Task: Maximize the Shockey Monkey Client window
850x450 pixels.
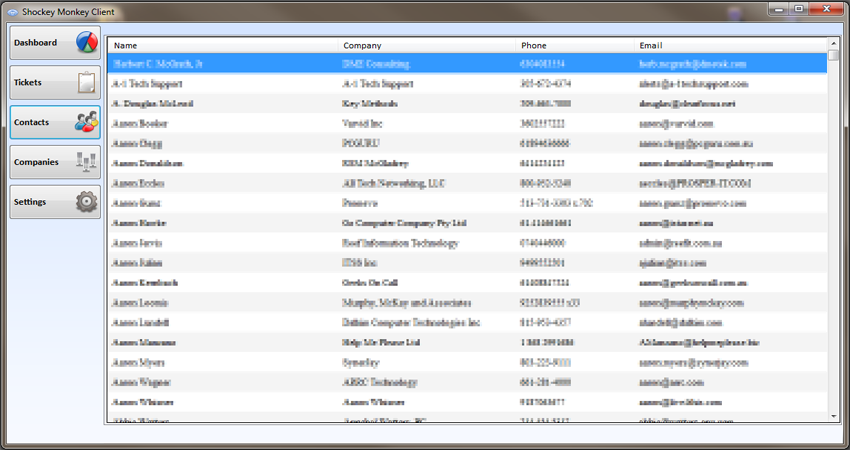Action: tap(800, 8)
